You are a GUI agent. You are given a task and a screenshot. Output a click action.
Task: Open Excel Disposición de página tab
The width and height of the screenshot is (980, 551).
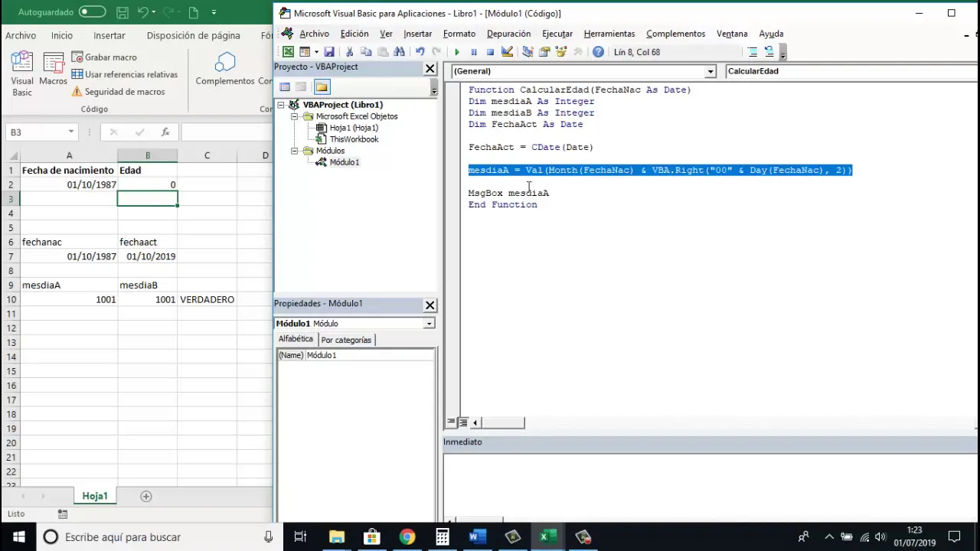(193, 35)
